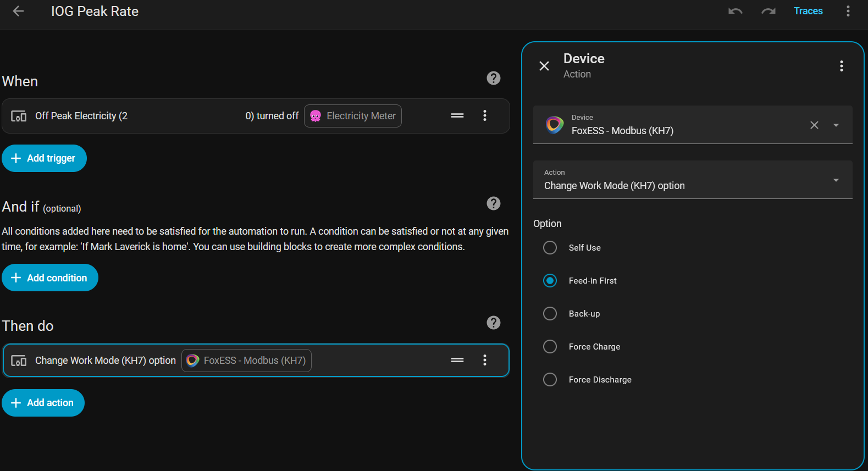Open help for the When section
Viewport: 868px width, 471px height.
coord(493,78)
